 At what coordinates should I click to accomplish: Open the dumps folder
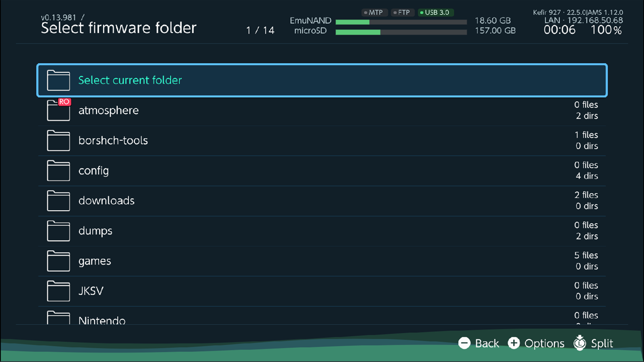322,231
